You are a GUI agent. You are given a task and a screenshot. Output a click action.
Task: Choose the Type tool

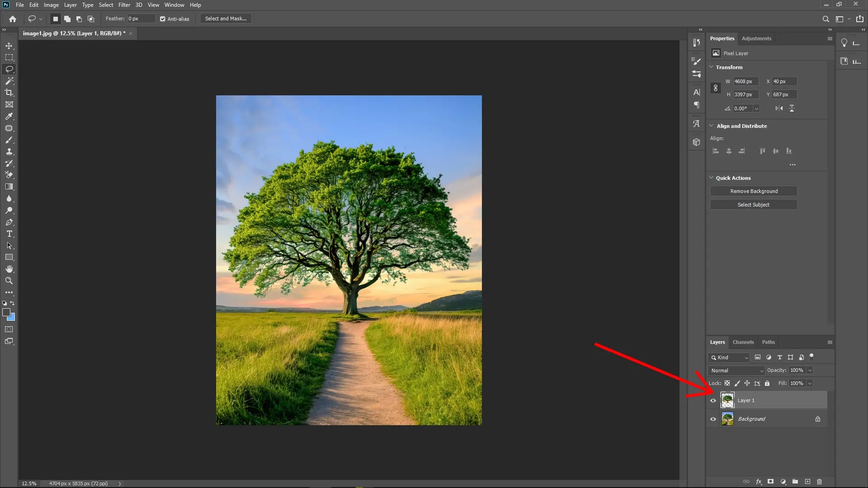(9, 234)
